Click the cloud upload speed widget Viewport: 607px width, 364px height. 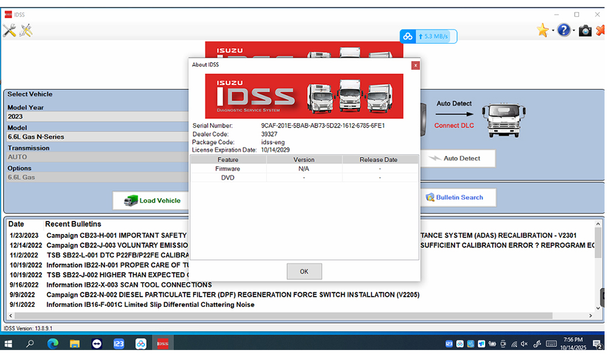(x=428, y=36)
